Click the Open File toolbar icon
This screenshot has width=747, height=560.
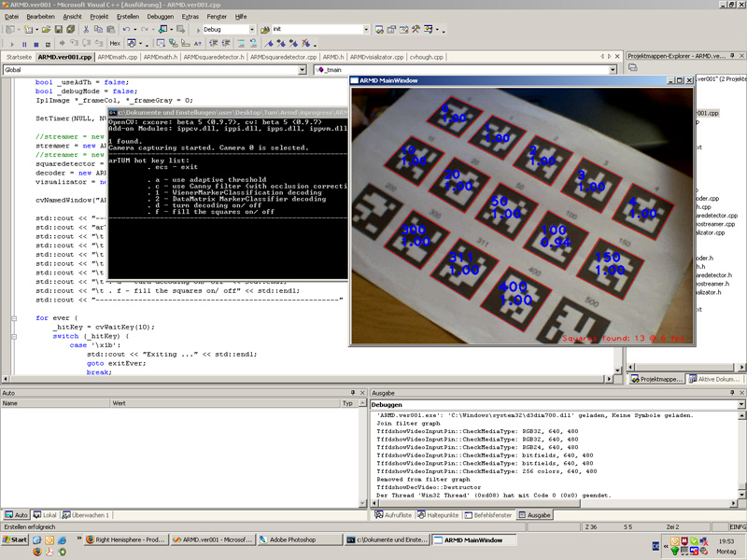(46, 30)
